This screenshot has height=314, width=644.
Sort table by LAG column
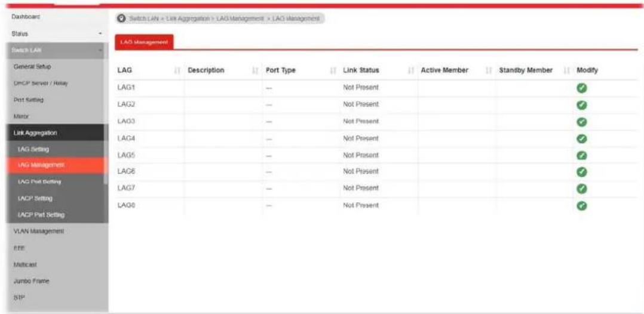[x=177, y=70]
